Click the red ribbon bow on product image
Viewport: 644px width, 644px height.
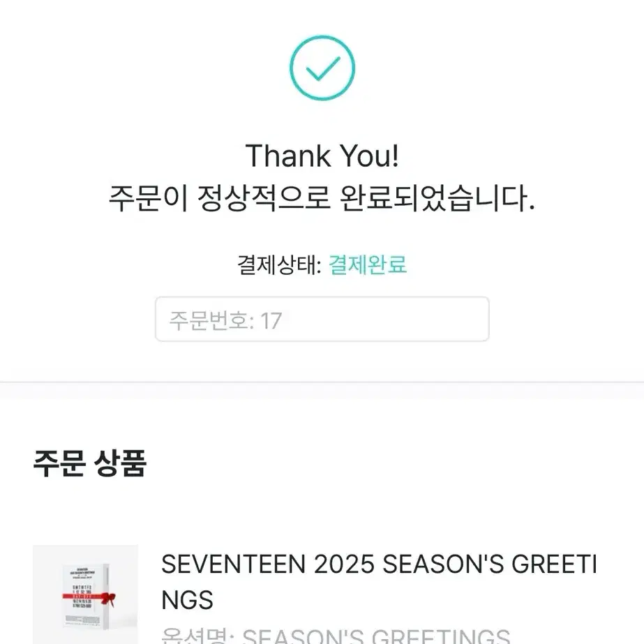[x=108, y=599]
